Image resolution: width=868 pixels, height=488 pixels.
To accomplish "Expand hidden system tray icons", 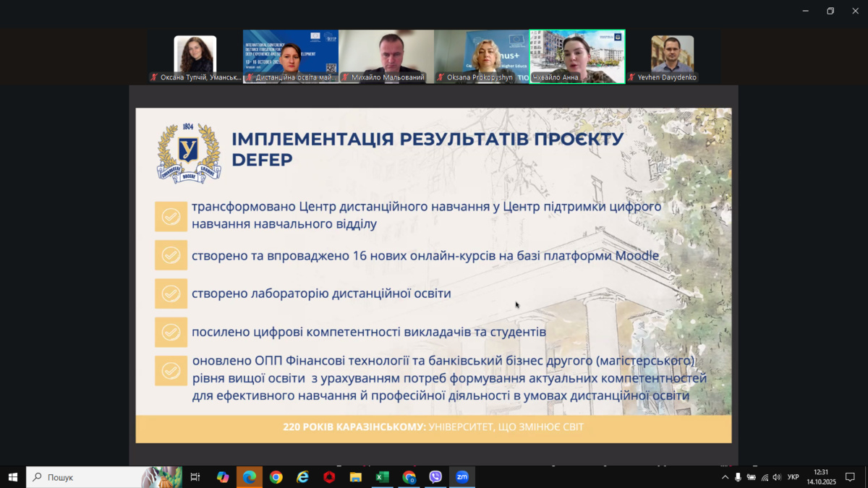I will tap(725, 477).
